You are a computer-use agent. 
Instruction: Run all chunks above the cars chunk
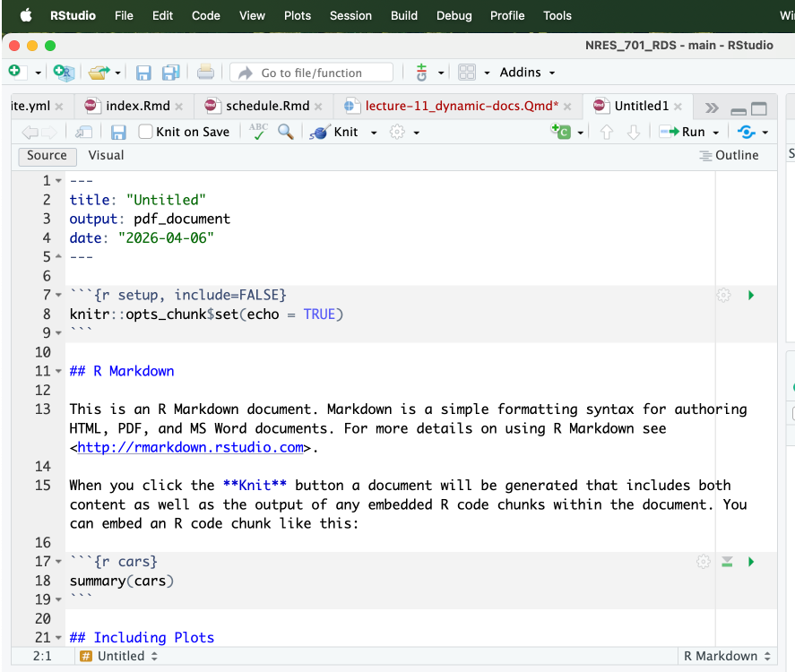tap(727, 562)
